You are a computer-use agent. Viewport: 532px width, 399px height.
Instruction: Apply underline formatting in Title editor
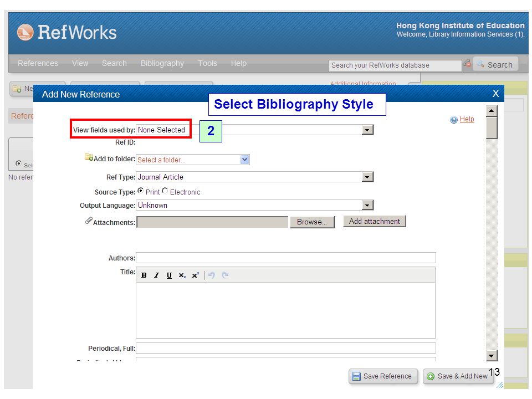[169, 275]
